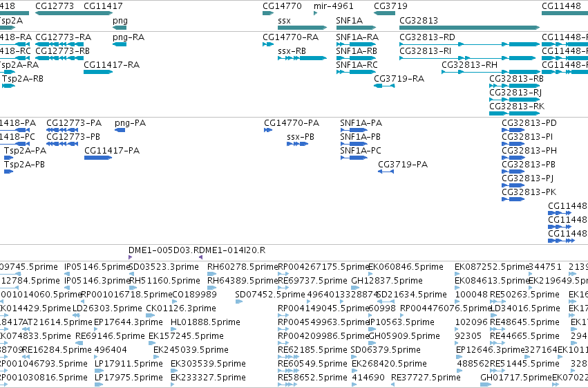
Task: Click transcript CG32813-RB
Action: tap(515, 86)
